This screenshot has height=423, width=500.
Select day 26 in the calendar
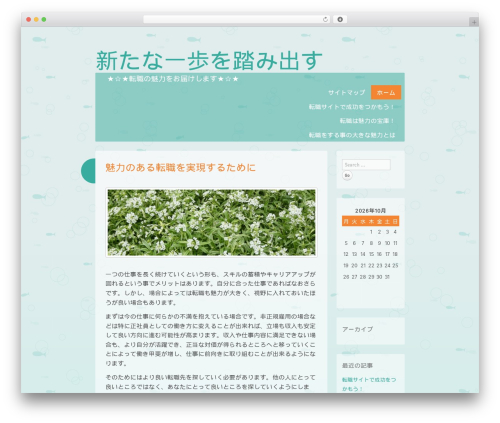(x=346, y=277)
